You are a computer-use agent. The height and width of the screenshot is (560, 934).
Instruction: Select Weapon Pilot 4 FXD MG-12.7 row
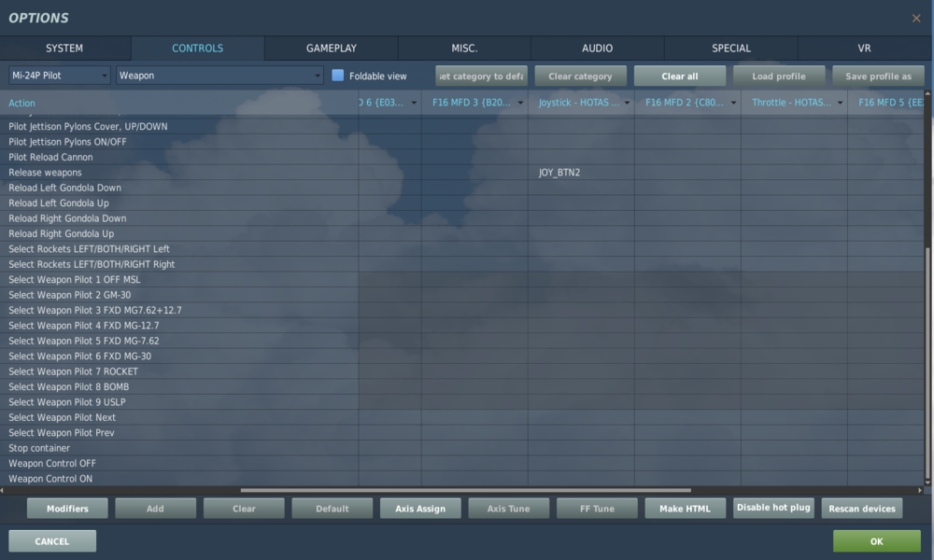point(178,326)
